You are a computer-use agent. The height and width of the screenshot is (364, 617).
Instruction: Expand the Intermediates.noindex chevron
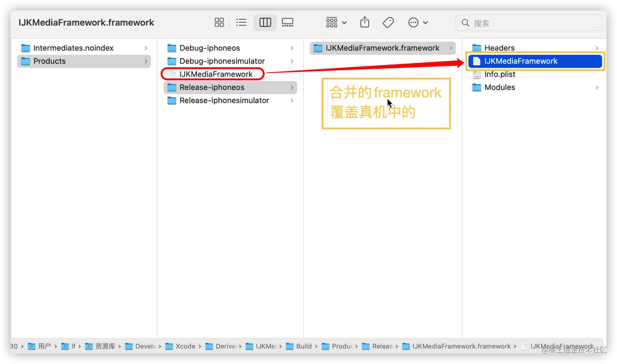point(146,48)
